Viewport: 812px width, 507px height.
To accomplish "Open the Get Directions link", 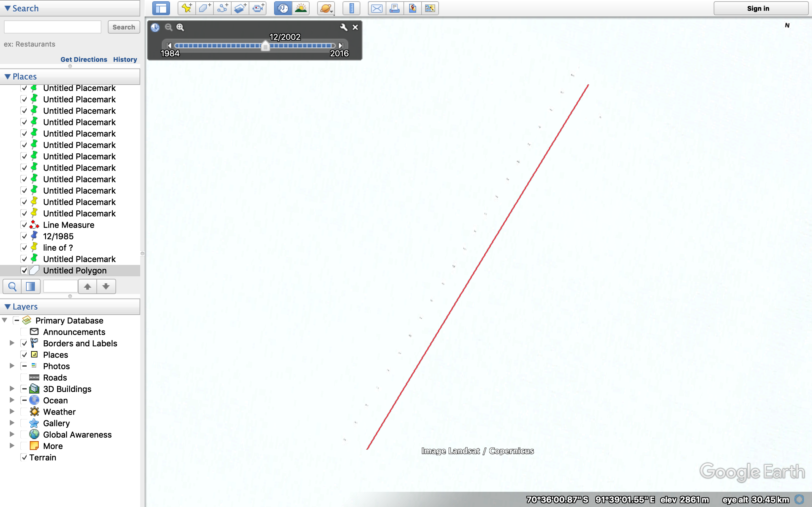I will point(83,59).
